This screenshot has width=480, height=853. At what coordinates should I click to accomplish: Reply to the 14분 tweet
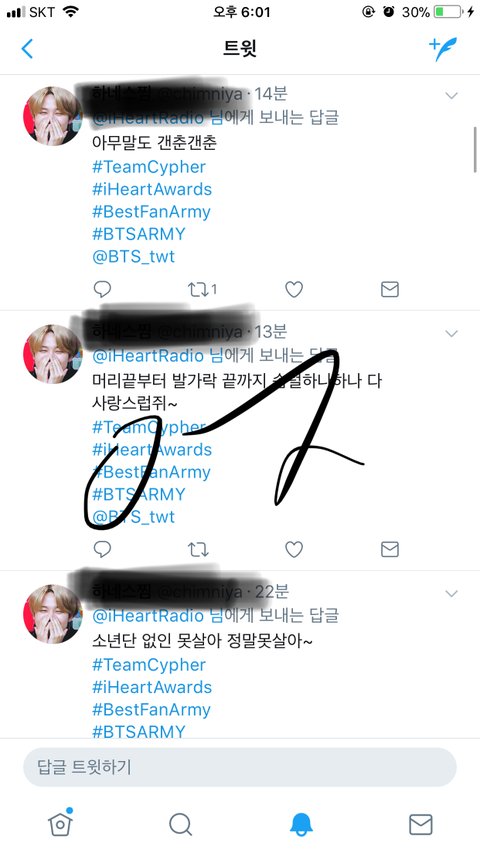102,289
